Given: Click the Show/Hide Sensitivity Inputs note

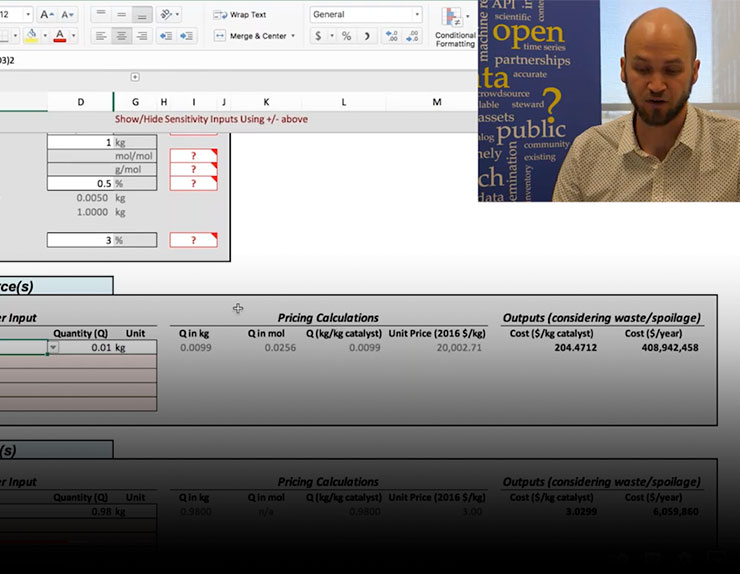Looking at the screenshot, I should click(211, 119).
